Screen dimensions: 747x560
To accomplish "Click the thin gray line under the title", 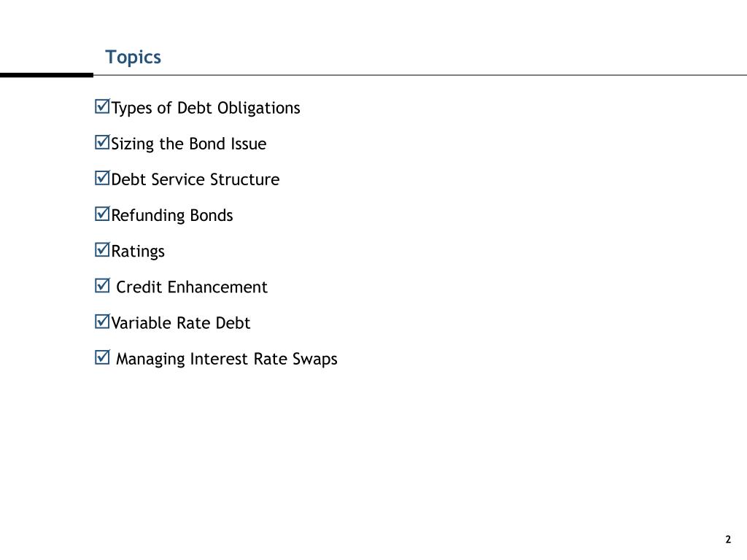I will click(419, 75).
